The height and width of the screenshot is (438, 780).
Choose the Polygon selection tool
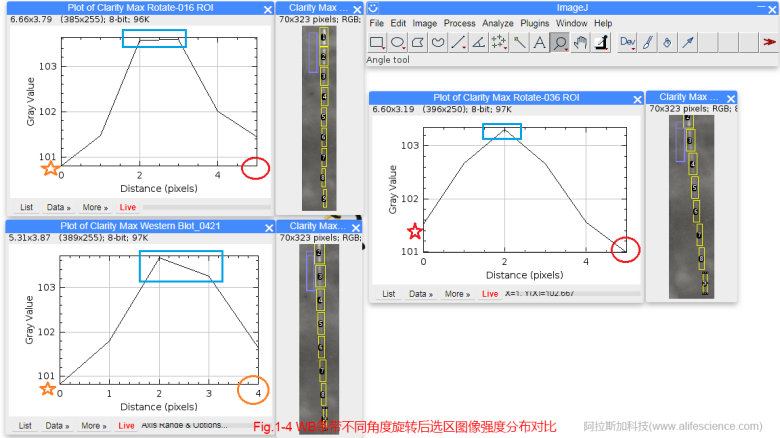pos(417,42)
